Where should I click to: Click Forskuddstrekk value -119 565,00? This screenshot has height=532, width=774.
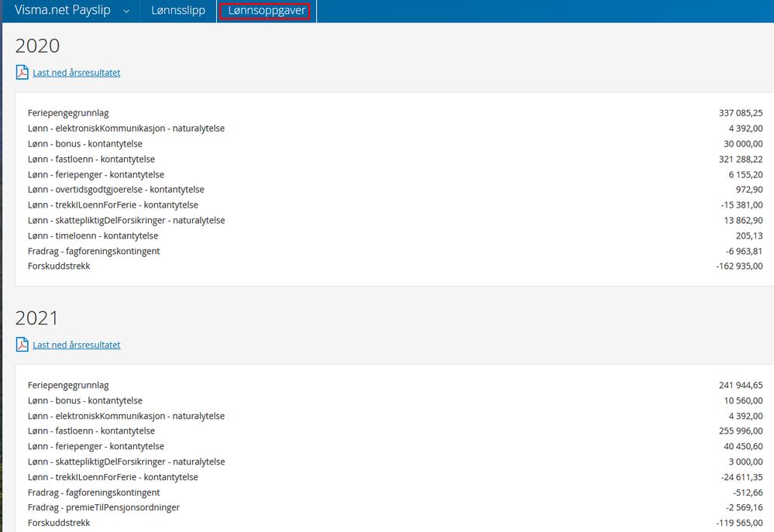[x=739, y=523]
